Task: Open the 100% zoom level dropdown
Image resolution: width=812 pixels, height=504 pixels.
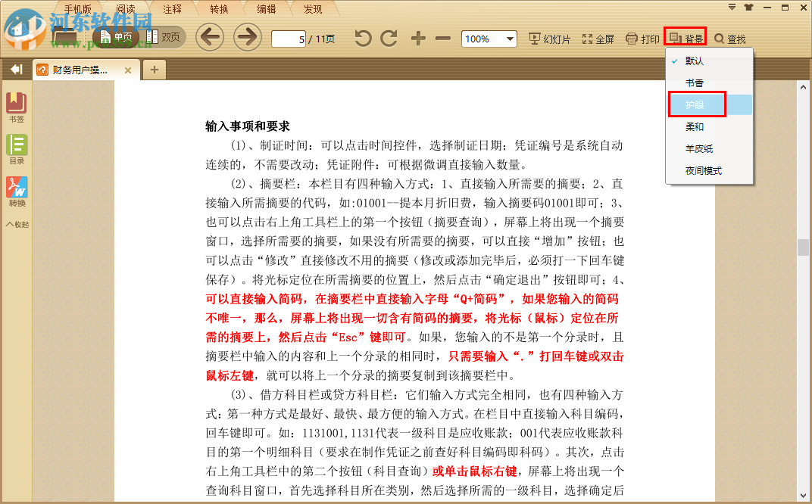Action: pos(489,39)
